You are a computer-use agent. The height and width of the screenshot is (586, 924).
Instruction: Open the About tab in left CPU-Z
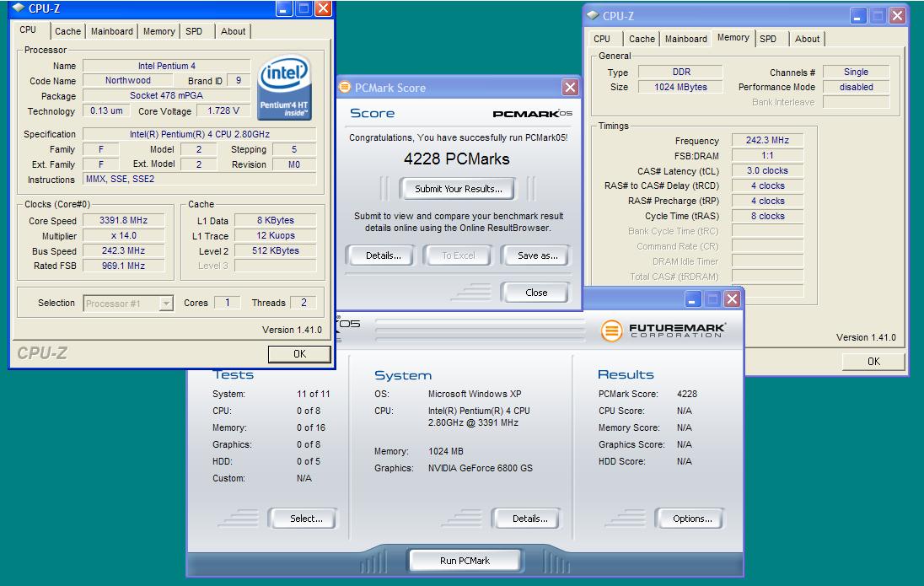(234, 31)
